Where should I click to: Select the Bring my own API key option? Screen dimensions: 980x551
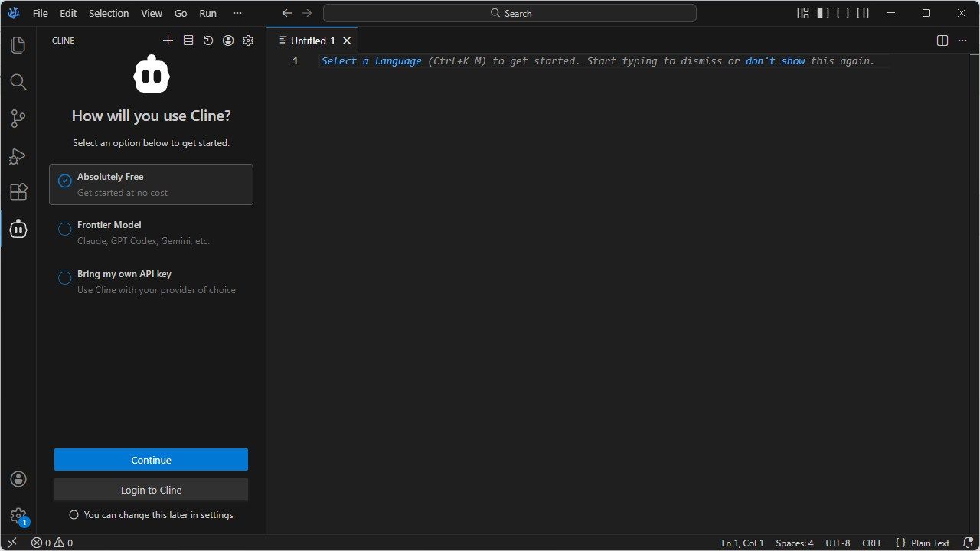click(x=151, y=282)
